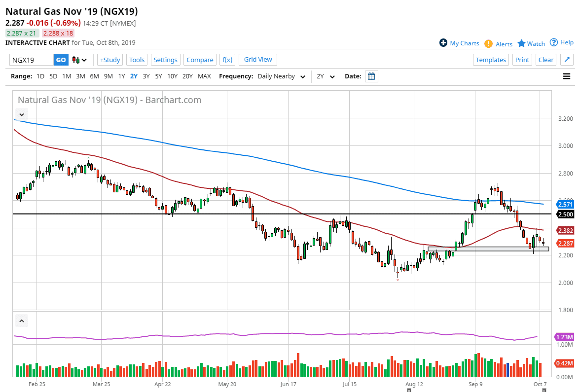Collapse the price chart legend chevron

coord(22,113)
